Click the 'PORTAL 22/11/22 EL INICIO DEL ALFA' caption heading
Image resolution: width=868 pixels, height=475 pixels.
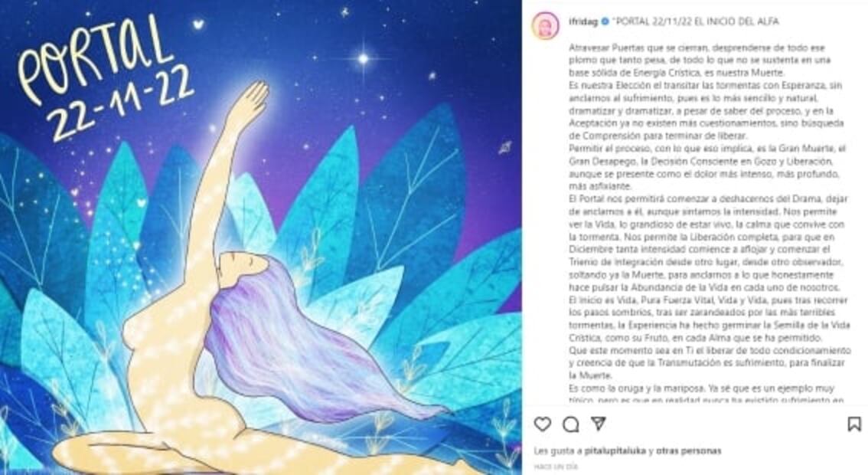tap(697, 21)
